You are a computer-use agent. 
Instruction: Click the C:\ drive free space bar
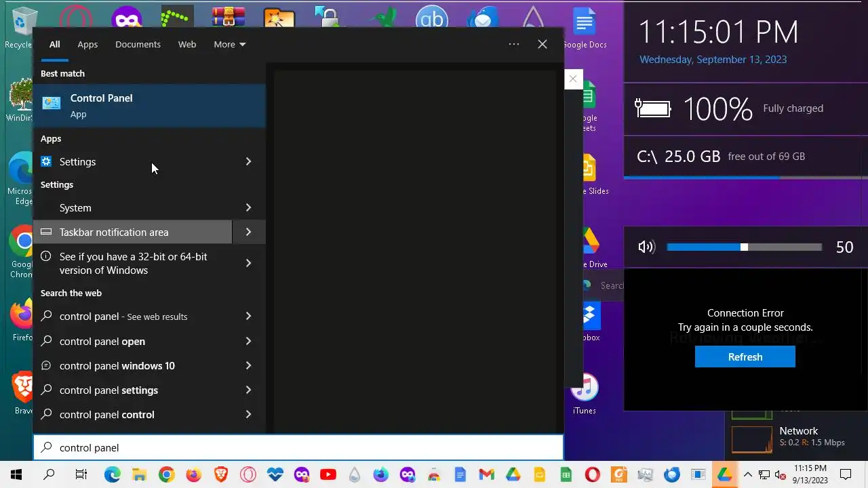coord(746,178)
